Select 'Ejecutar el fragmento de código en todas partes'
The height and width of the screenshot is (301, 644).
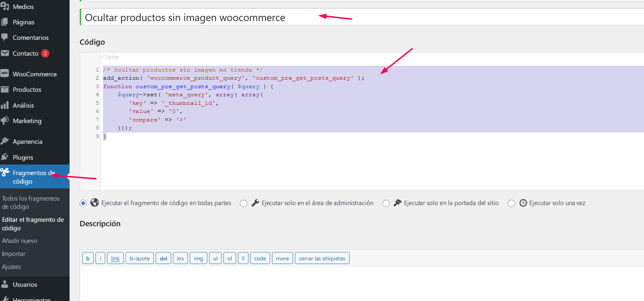tap(83, 203)
